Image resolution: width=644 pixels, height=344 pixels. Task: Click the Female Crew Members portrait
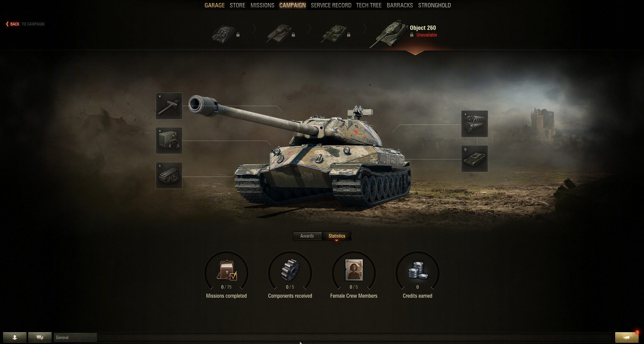point(354,270)
